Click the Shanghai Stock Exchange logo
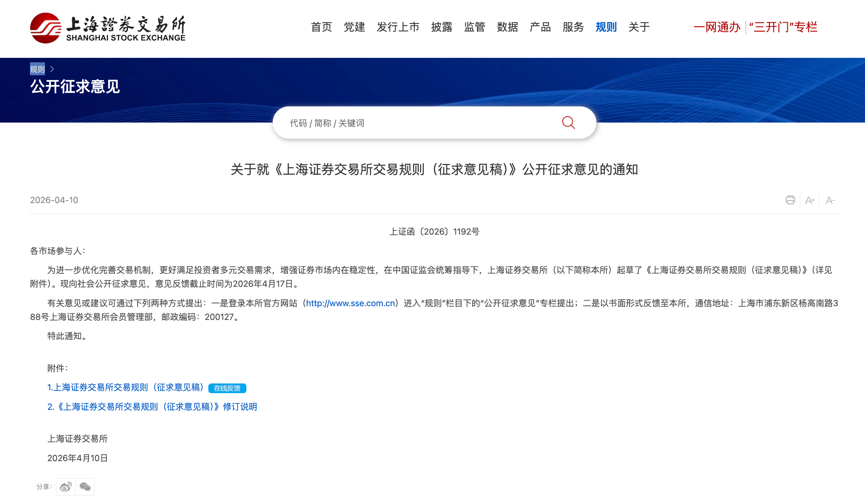 click(x=108, y=28)
